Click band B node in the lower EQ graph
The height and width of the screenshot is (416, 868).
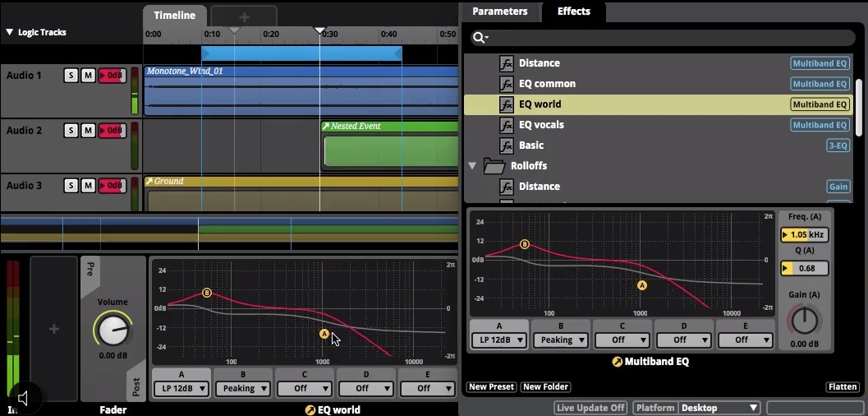tap(206, 293)
